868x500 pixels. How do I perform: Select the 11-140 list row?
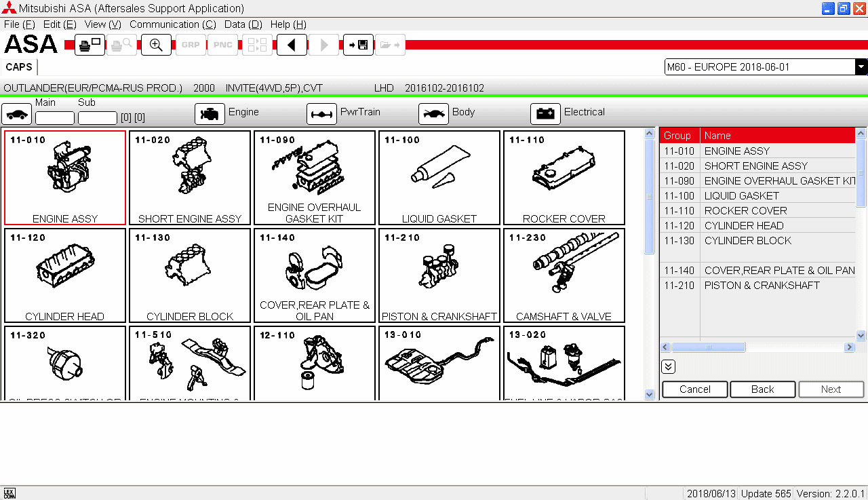click(x=757, y=270)
